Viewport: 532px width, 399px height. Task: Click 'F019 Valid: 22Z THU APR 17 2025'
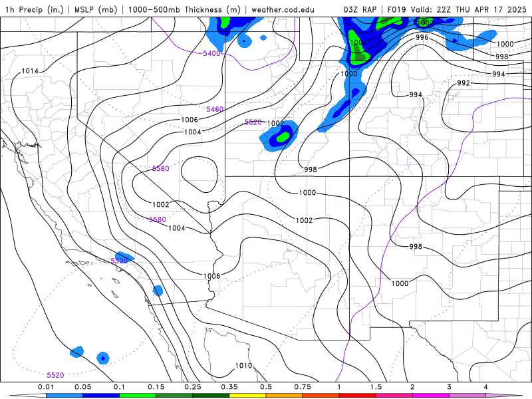tap(457, 9)
